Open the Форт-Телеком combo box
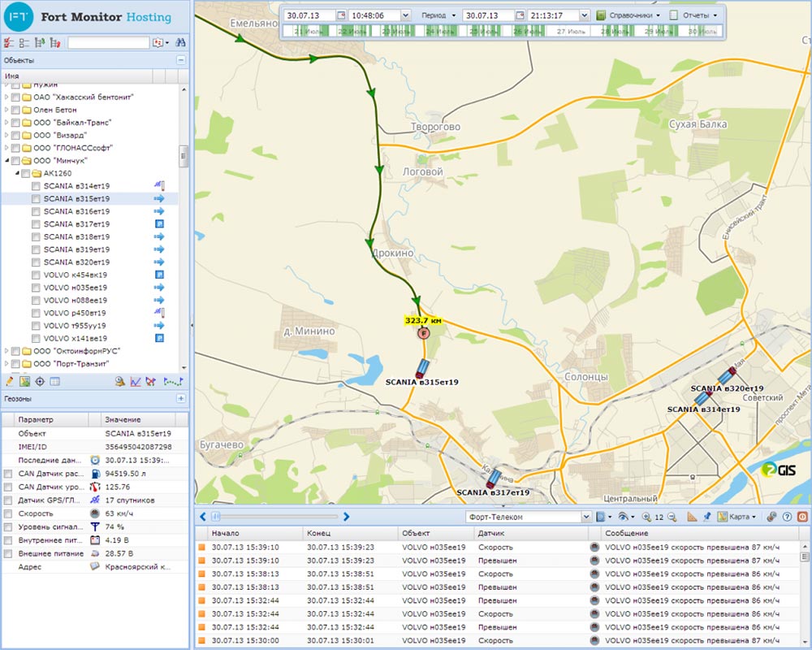The width and height of the screenshot is (812, 650). (528, 517)
